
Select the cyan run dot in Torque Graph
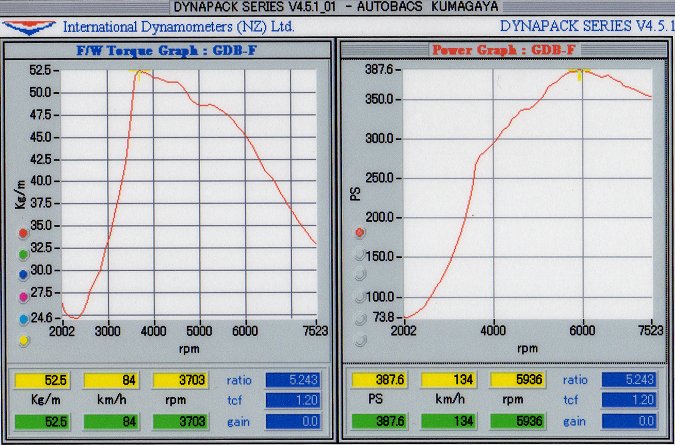[24, 319]
